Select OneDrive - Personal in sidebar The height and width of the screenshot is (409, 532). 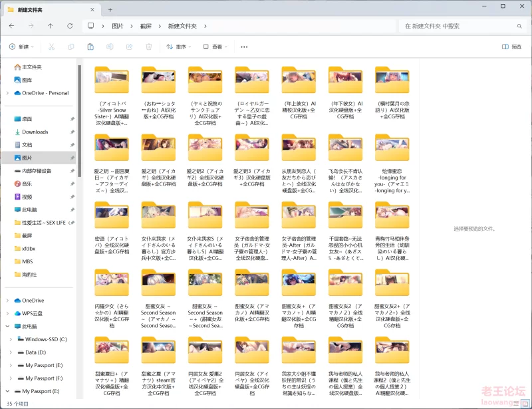pos(41,93)
